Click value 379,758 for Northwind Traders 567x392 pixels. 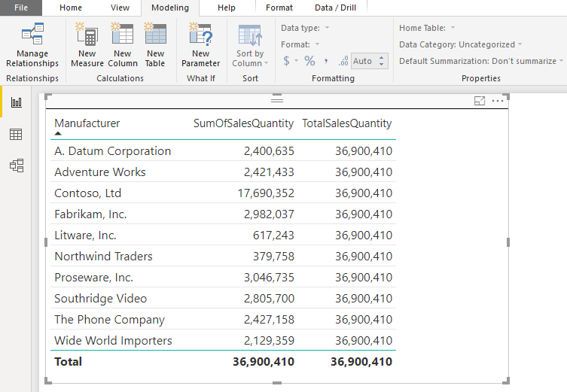273,256
